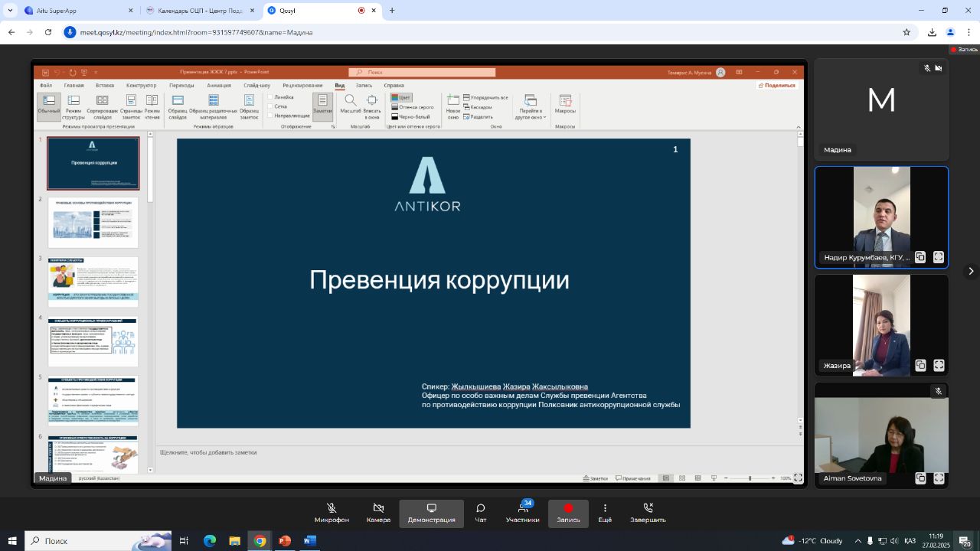Expand Перейти в другое окно dropdown
Viewport: 980px width, 551px height.
(x=530, y=107)
